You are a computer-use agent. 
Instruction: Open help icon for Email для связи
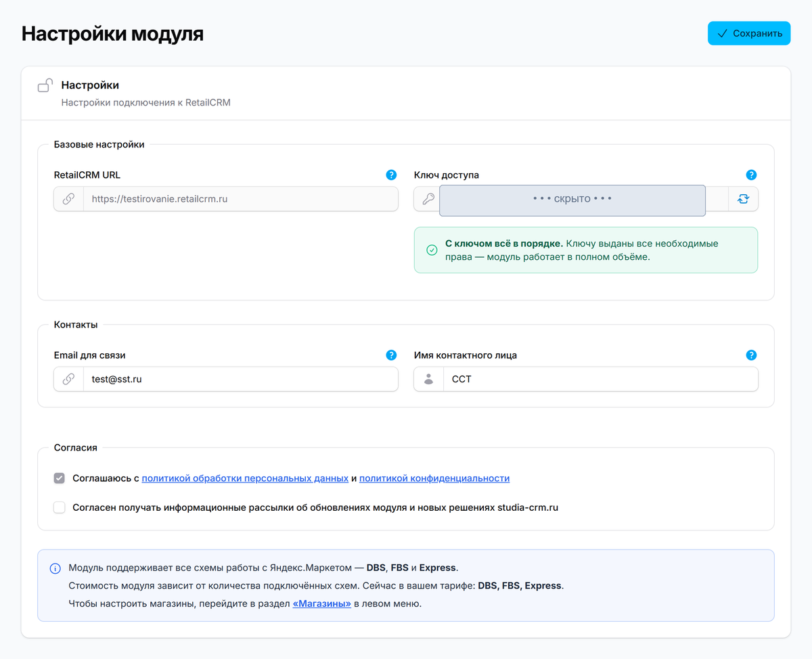tap(391, 355)
